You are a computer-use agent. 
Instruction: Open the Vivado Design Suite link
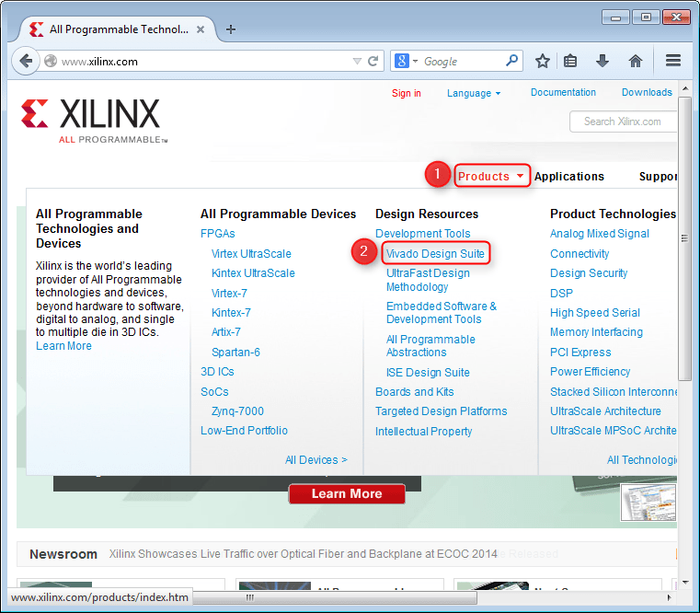[x=435, y=253]
